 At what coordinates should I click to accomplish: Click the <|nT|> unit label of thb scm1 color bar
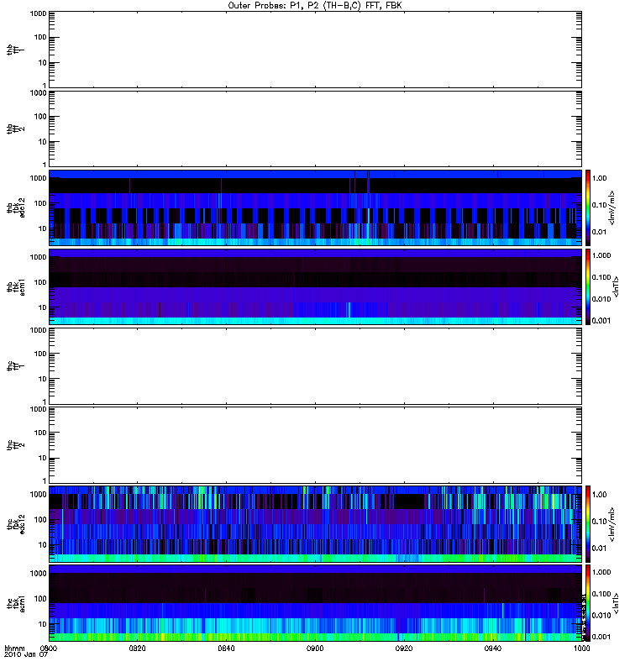617,286
